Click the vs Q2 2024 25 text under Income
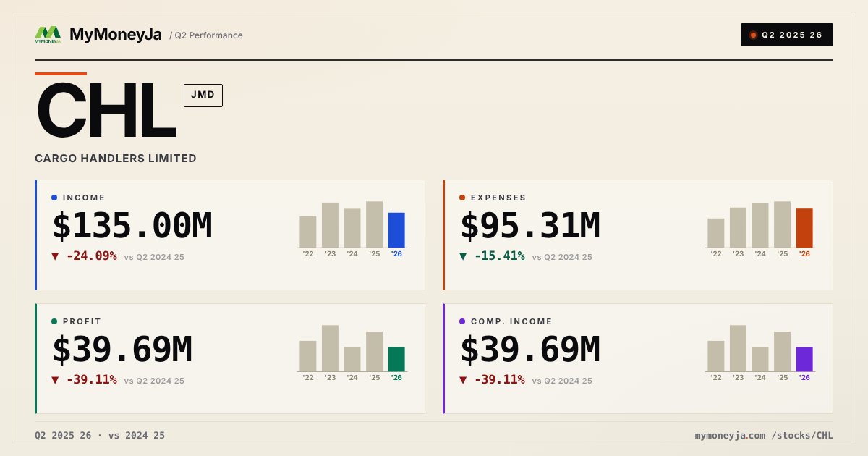Screen dimensions: 868x456 tap(154, 257)
